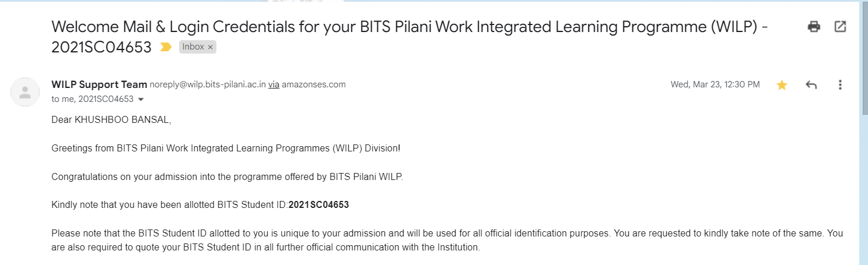Image resolution: width=868 pixels, height=265 pixels.
Task: Toggle the yellow importance marker beside the subject
Action: (x=166, y=47)
